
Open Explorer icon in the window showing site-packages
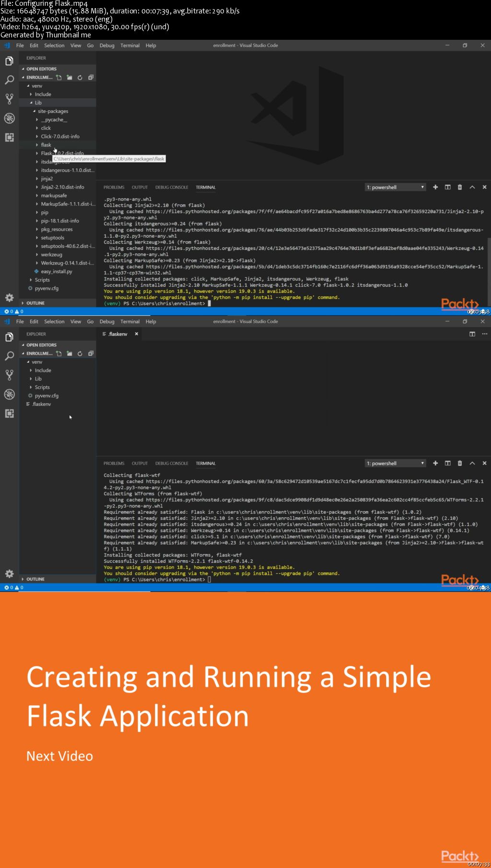pos(9,61)
